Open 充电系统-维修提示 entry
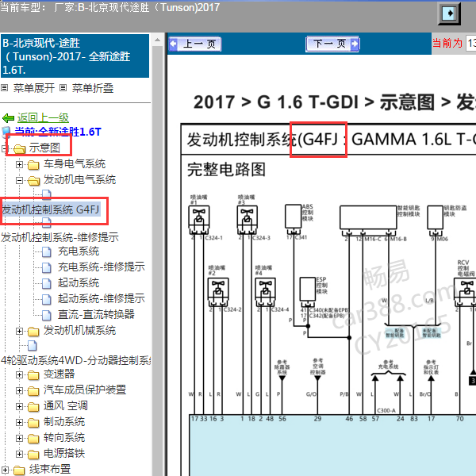Image resolution: width=476 pixels, height=476 pixels. [102, 267]
